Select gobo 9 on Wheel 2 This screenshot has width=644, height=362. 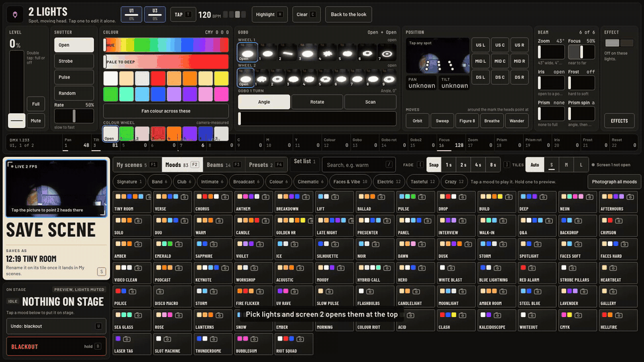click(389, 78)
